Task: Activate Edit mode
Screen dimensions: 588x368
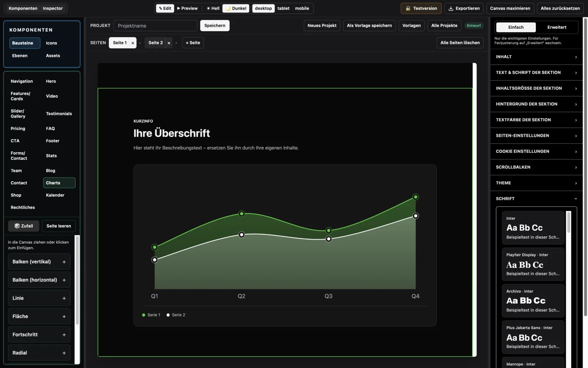Action: click(x=165, y=8)
